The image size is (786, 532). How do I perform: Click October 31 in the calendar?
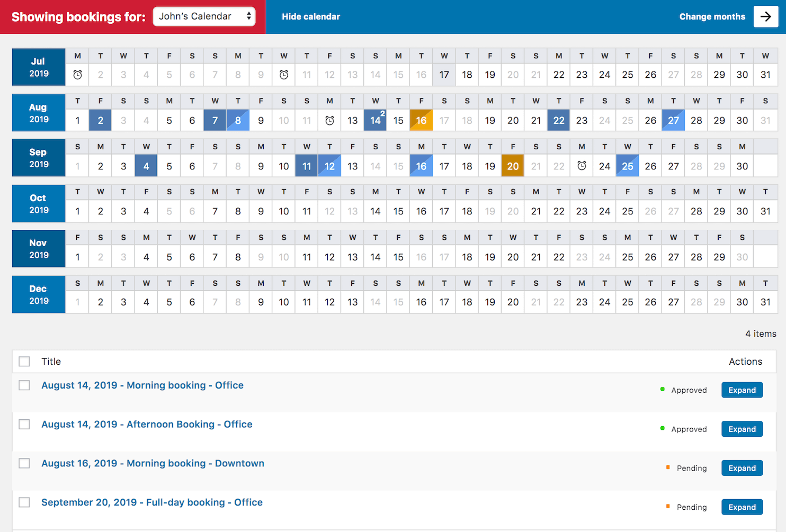point(765,211)
